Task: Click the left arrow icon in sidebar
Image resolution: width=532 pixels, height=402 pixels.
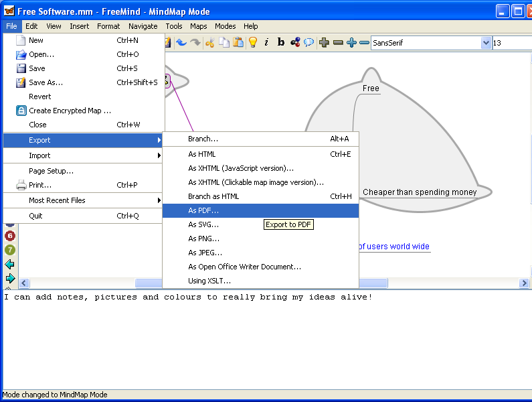Action: 10,265
